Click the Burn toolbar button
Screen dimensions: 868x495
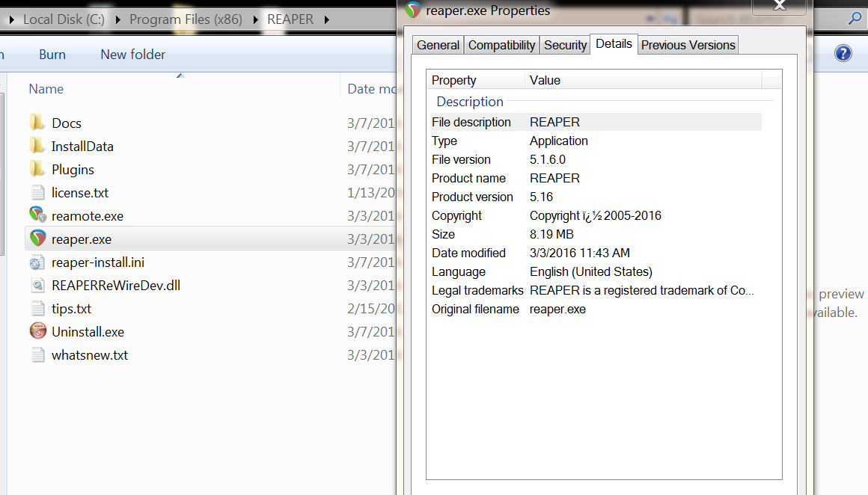click(x=52, y=54)
